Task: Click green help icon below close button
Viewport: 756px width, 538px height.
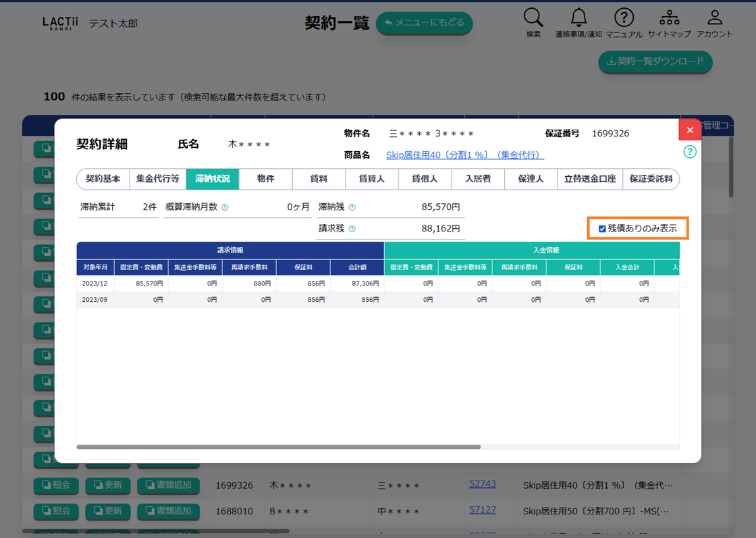Action: pyautogui.click(x=689, y=152)
